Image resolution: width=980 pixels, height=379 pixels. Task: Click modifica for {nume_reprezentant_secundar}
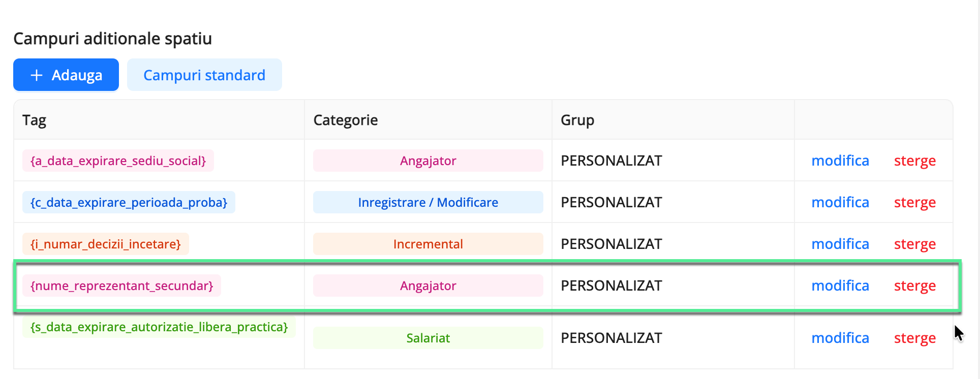pyautogui.click(x=840, y=286)
